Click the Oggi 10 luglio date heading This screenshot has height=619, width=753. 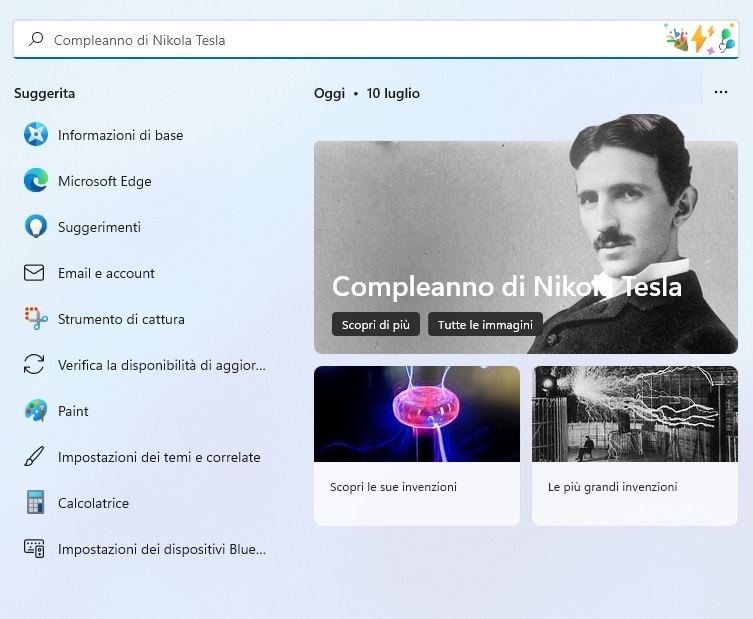tap(367, 93)
